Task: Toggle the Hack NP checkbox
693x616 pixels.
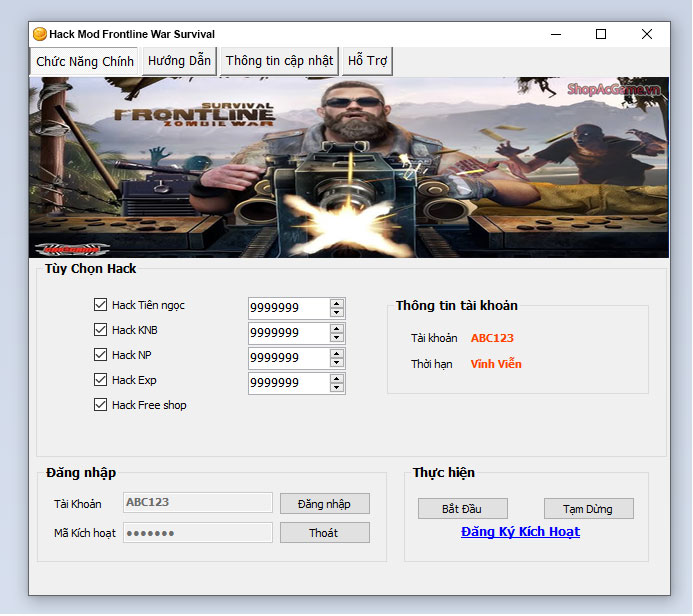Action: [100, 354]
